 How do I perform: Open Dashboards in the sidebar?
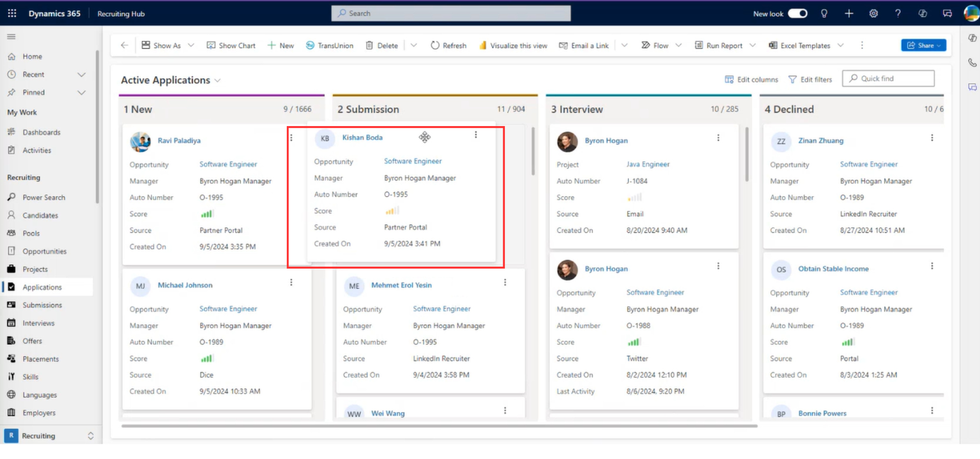point(41,132)
